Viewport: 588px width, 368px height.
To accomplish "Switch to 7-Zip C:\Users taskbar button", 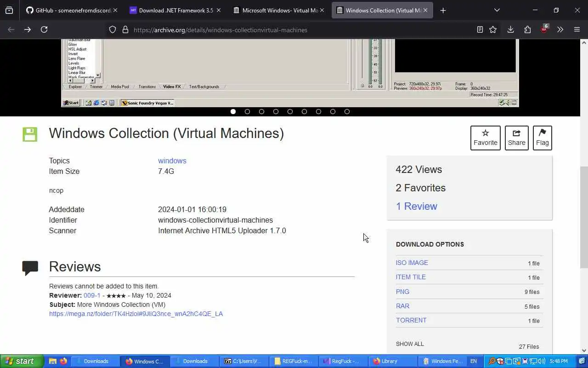I will [x=243, y=361].
